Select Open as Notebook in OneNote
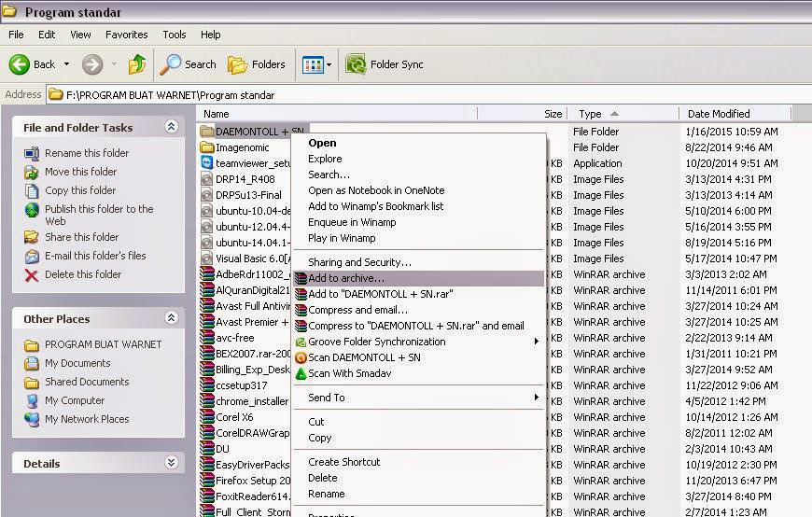The image size is (812, 517). click(376, 190)
